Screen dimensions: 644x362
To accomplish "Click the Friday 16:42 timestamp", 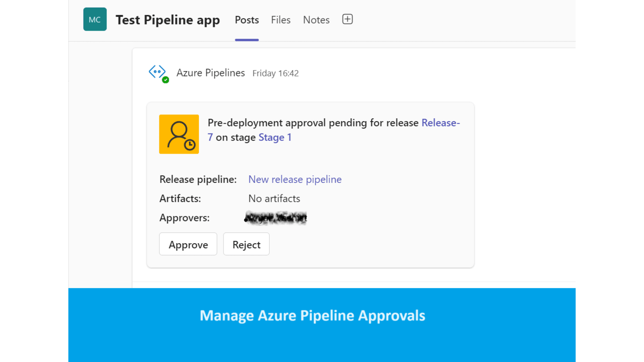I will 275,74.
